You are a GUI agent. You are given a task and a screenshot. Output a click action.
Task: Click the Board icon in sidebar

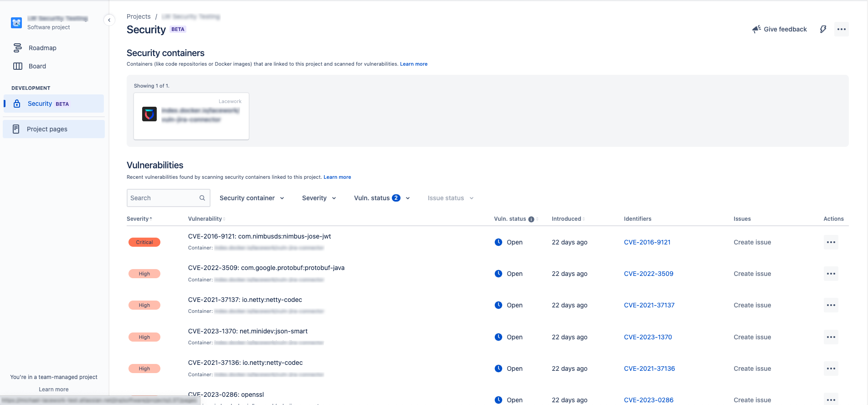point(18,66)
